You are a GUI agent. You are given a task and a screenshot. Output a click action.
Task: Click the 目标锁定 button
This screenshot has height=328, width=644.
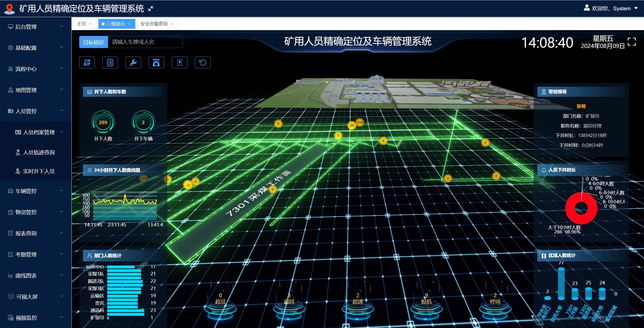click(94, 42)
